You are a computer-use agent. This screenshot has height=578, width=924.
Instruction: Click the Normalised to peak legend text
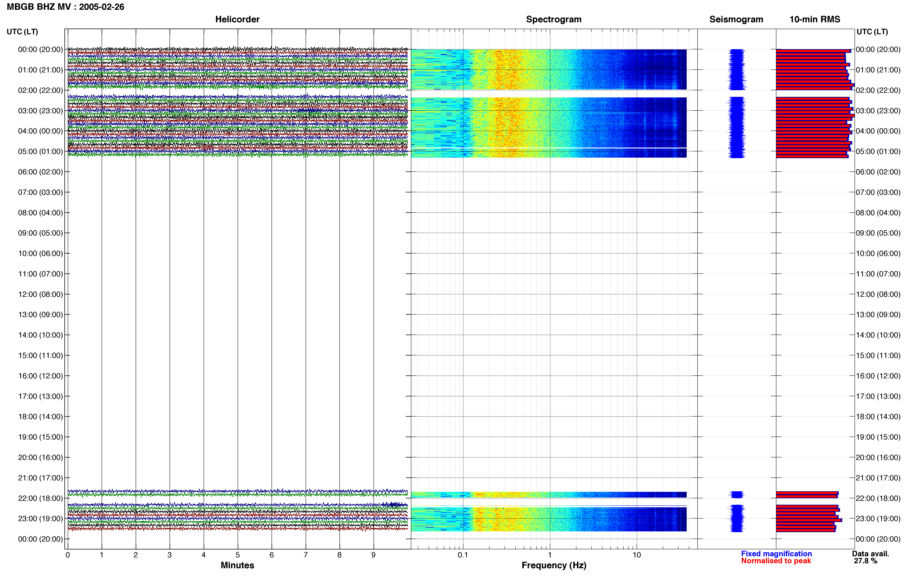(776, 561)
